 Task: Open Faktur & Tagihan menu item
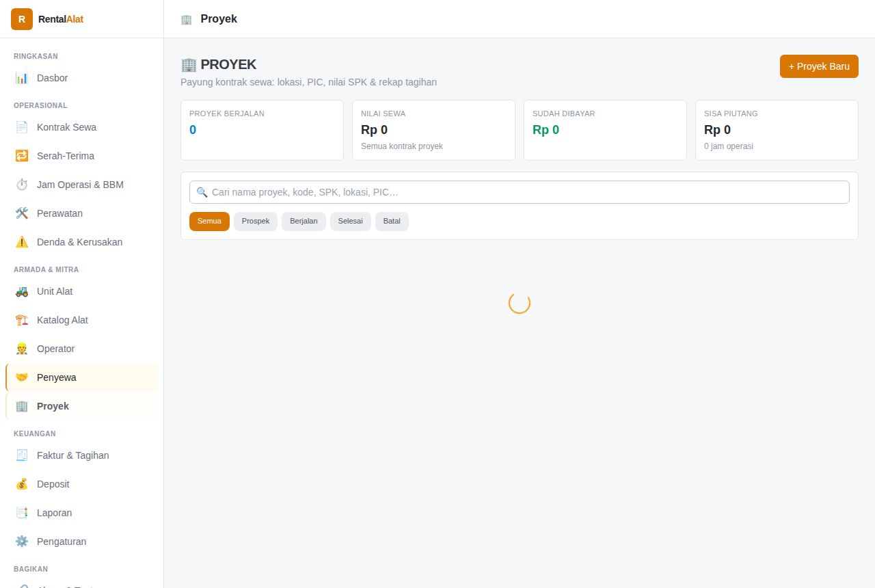coord(81,455)
